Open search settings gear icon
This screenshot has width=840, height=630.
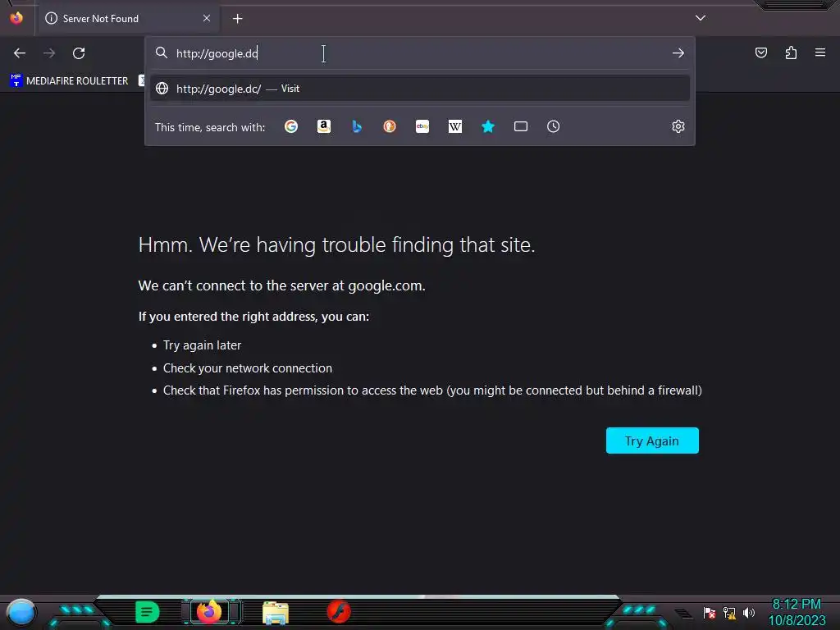678,126
